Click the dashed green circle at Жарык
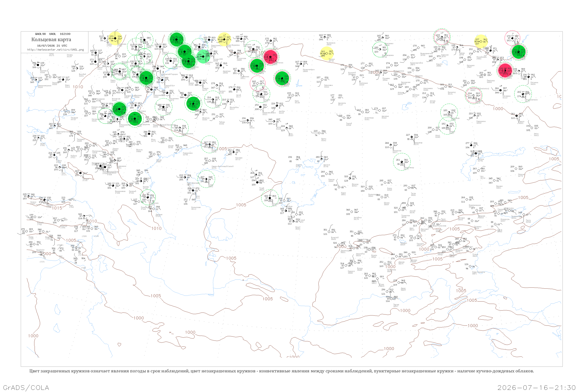Screen dimensions: 588x392 tap(447, 125)
